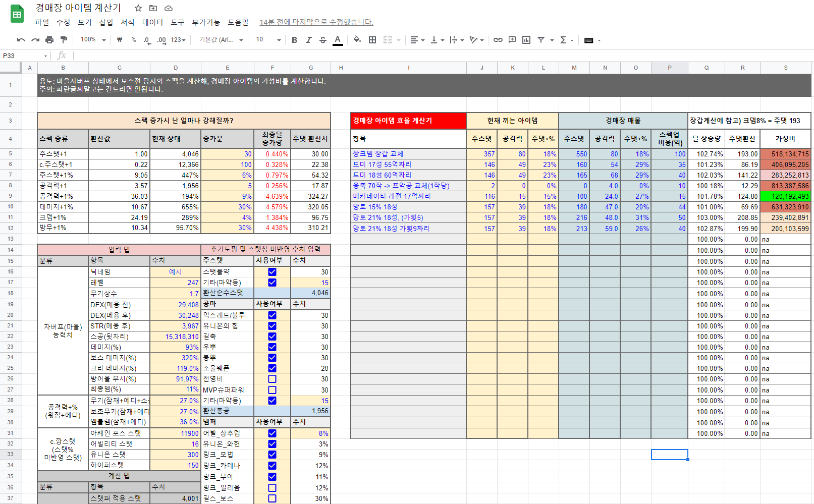
Task: Star this spreadsheet document
Action: tap(138, 8)
